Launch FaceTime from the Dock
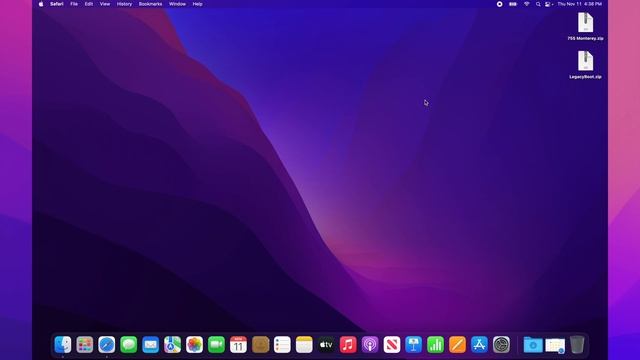The height and width of the screenshot is (360, 640). (216, 345)
